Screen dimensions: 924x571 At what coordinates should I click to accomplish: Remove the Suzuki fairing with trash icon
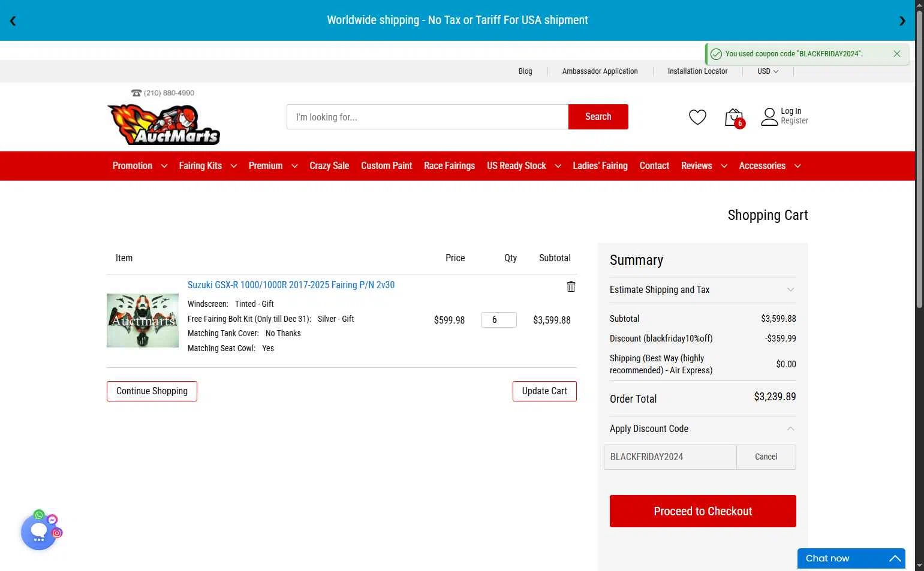(571, 286)
